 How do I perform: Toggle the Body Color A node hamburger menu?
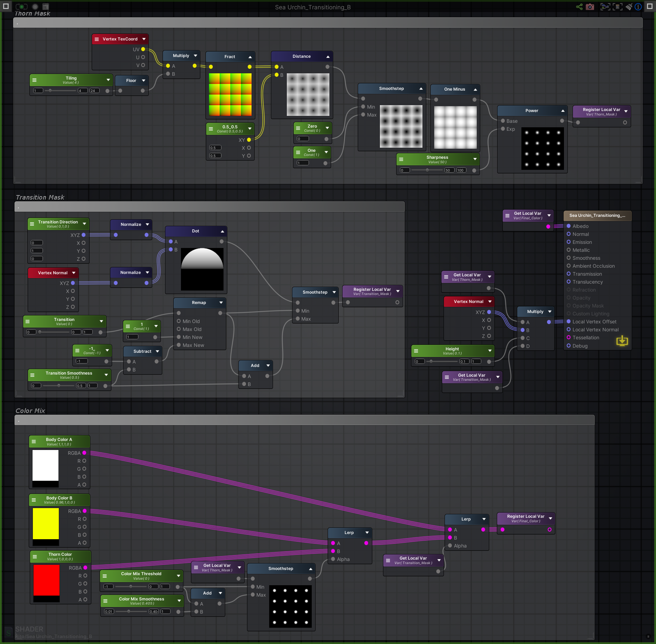click(x=34, y=441)
